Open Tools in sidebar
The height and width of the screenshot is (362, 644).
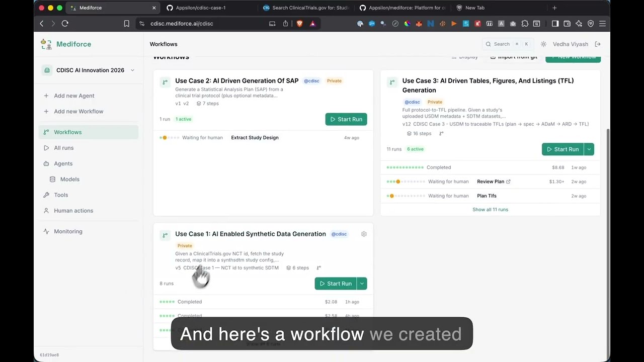click(x=89, y=195)
